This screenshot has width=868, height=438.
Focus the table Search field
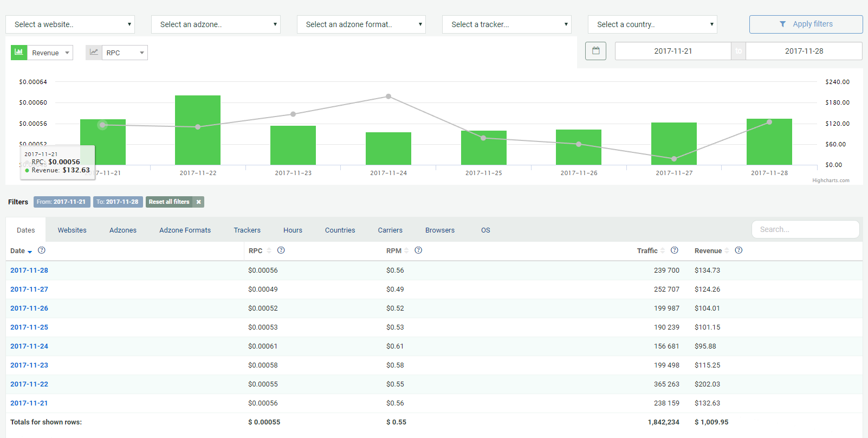(805, 229)
